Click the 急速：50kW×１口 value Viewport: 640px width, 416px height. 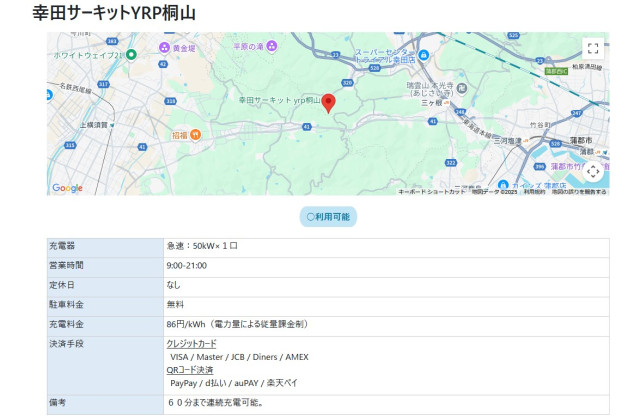tap(202, 246)
